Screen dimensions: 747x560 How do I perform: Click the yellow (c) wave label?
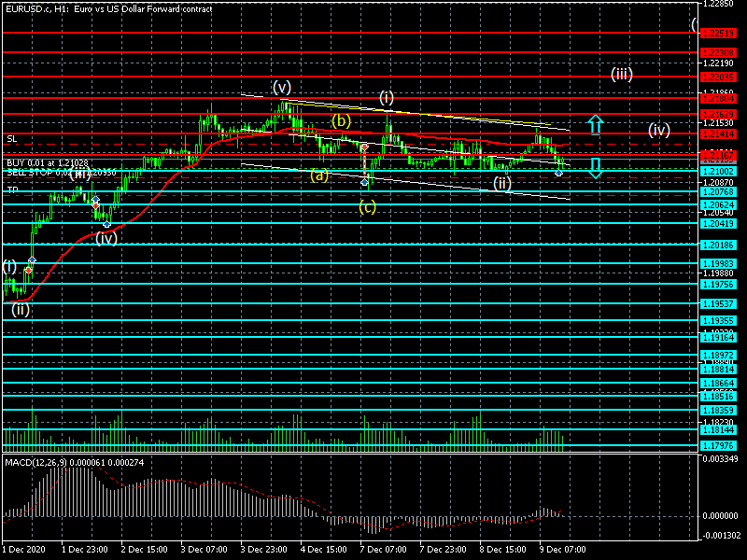point(367,206)
